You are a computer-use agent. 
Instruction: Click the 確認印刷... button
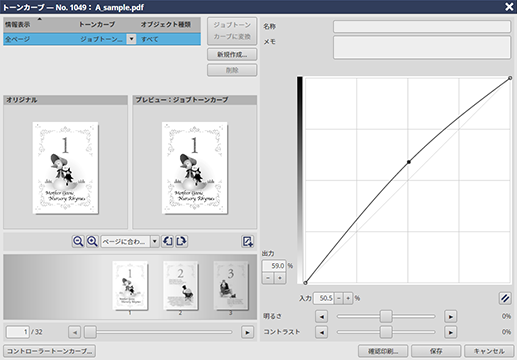383,351
